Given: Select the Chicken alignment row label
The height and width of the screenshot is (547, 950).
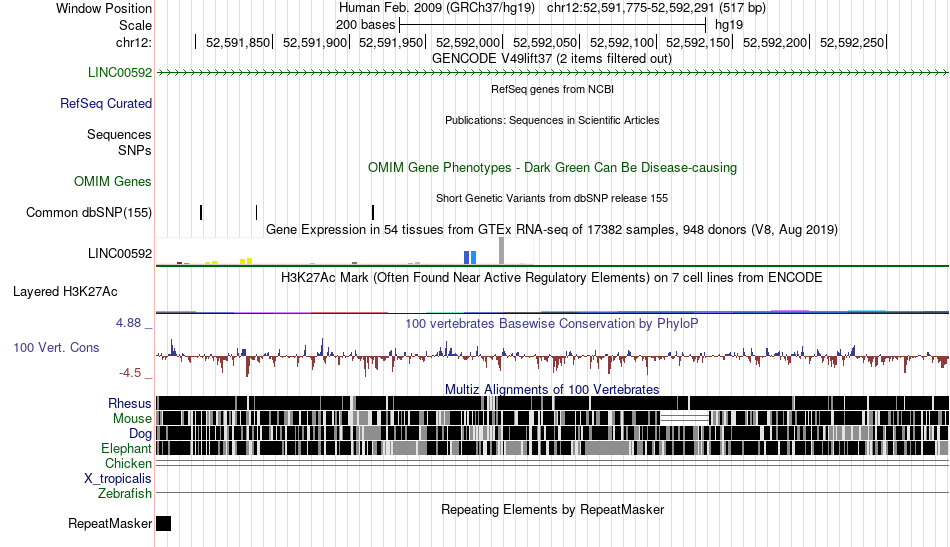Looking at the screenshot, I should [128, 463].
